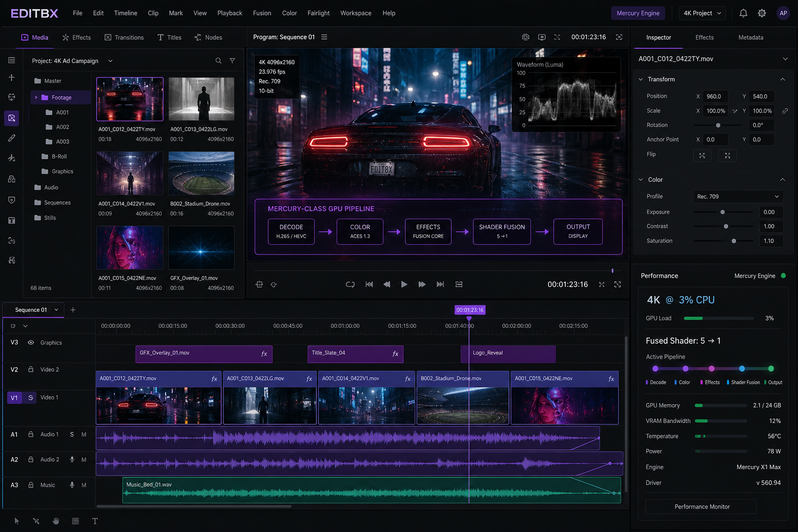
Task: Play the program monitor
Action: click(404, 284)
